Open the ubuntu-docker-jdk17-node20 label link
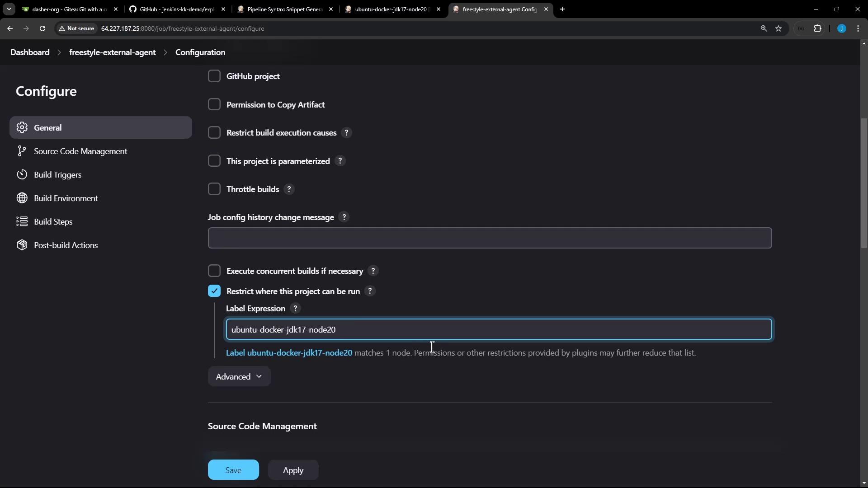The height and width of the screenshot is (488, 868). pyautogui.click(x=289, y=353)
